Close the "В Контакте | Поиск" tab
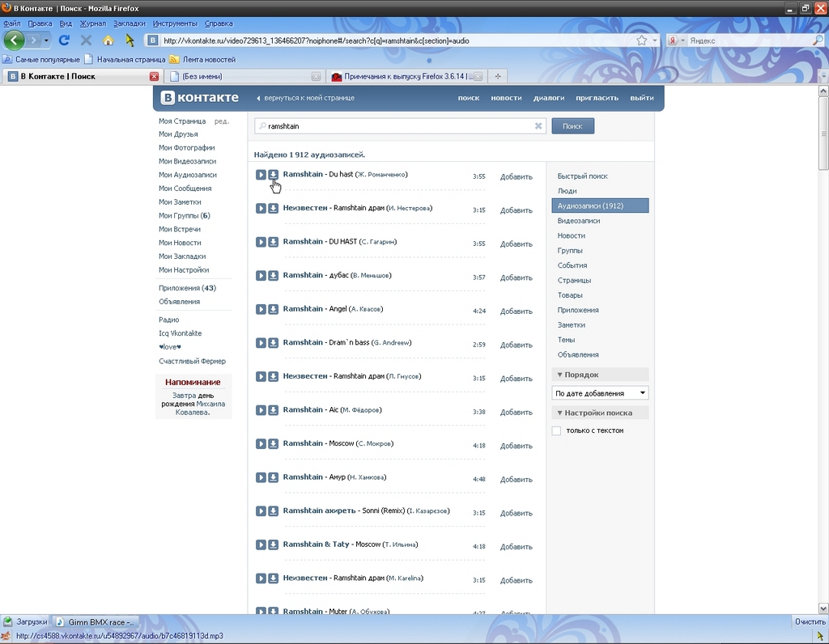Image resolution: width=829 pixels, height=644 pixels. pos(154,76)
